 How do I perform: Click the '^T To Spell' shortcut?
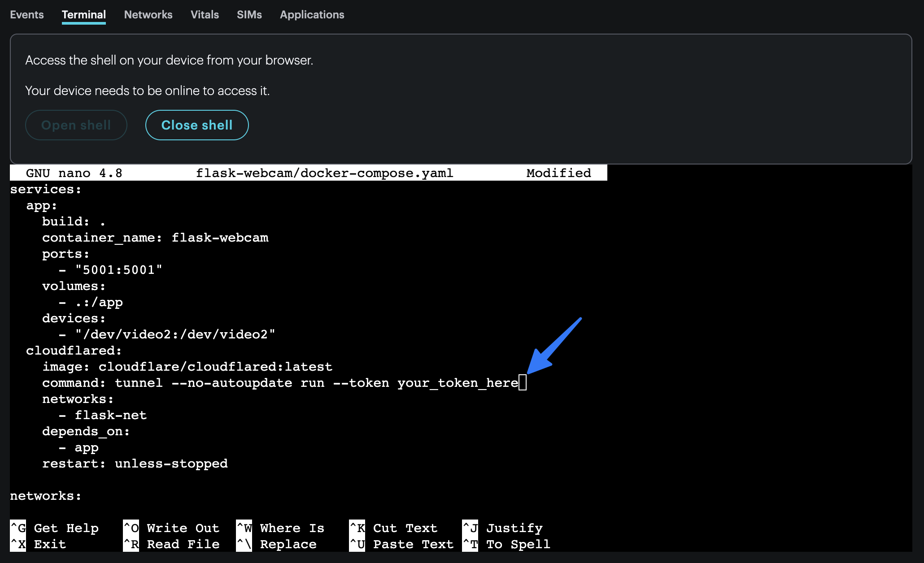tap(506, 544)
